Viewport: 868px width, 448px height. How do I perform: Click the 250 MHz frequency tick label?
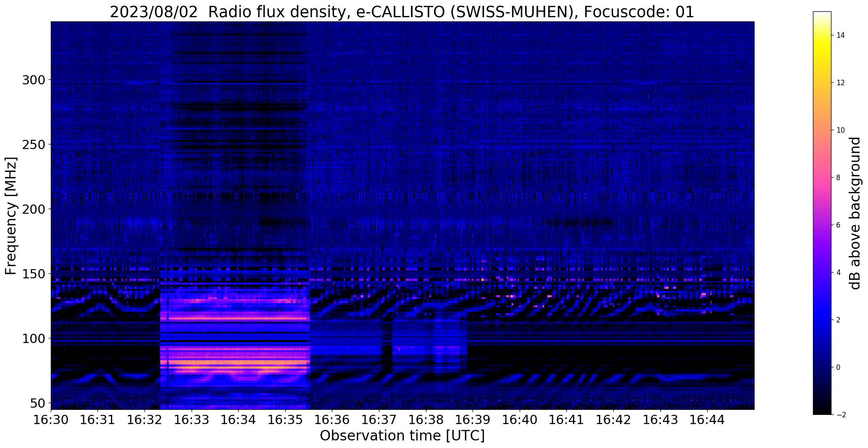point(33,144)
